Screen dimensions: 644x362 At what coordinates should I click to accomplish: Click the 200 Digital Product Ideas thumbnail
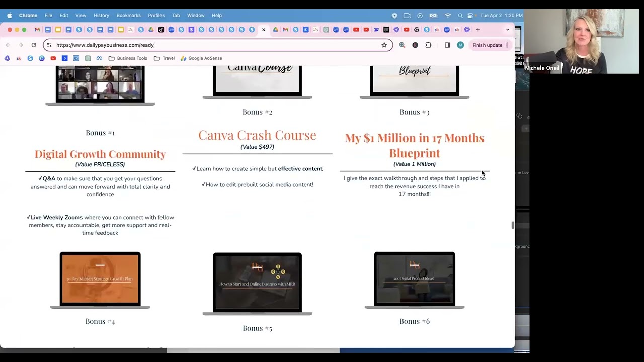(415, 280)
